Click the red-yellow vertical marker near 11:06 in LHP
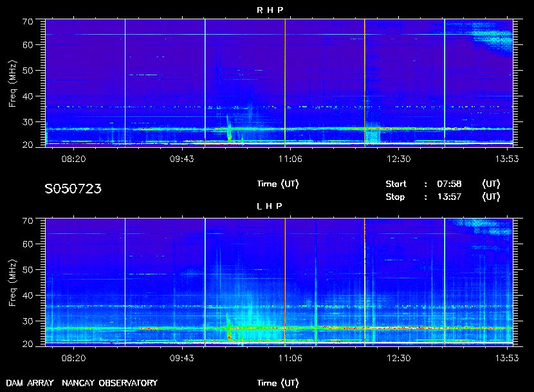 (285, 282)
